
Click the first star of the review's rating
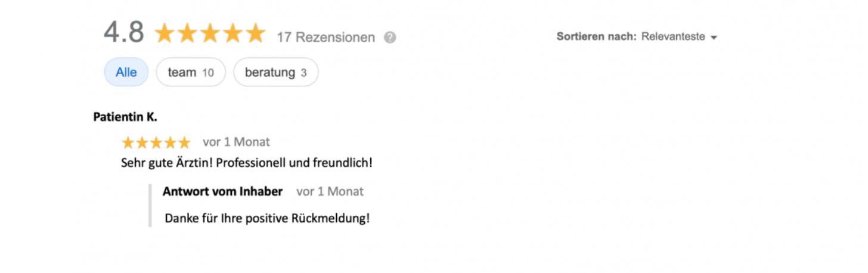(x=128, y=142)
